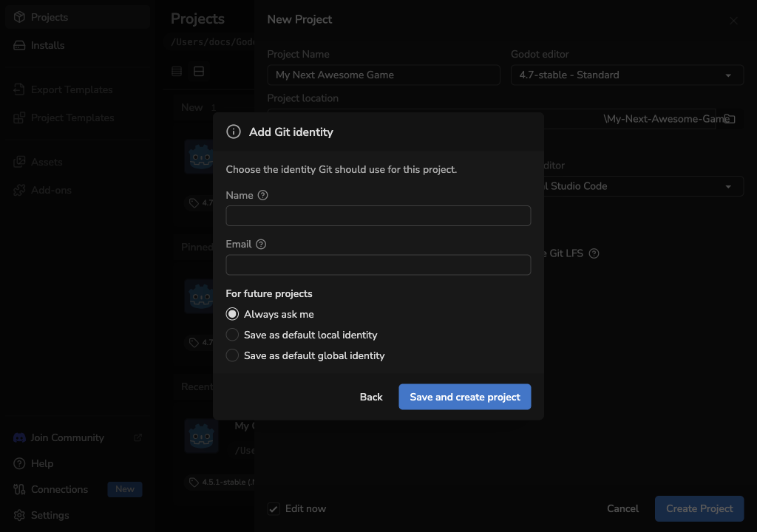Image resolution: width=757 pixels, height=532 pixels.
Task: Click into the Git identity Email field
Action: (x=378, y=265)
